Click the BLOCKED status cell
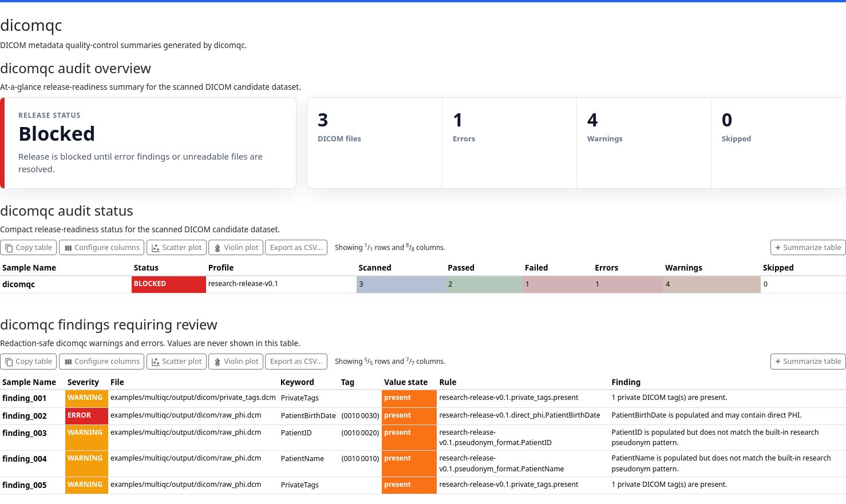Screen dimensions: 846x504 [x=169, y=284]
